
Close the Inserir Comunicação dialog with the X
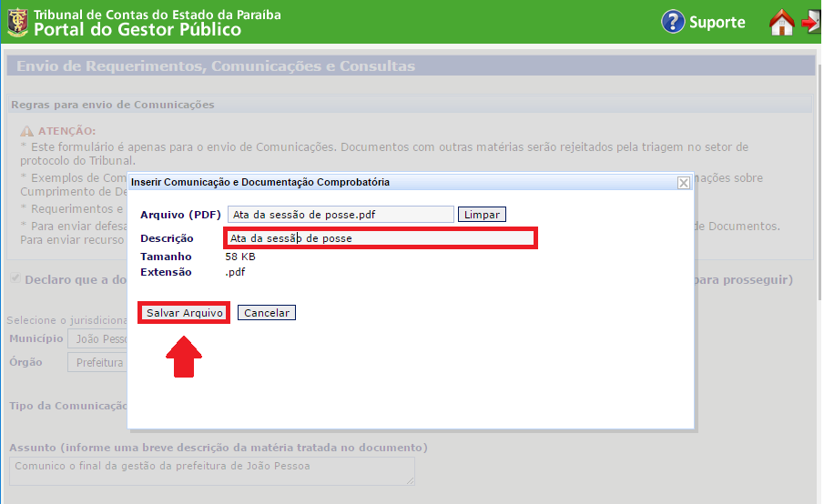[684, 182]
